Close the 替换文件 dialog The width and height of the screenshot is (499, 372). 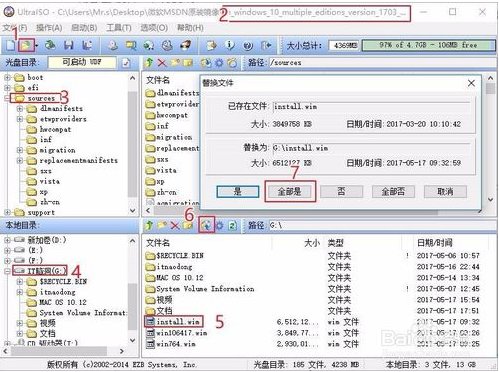pos(471,83)
